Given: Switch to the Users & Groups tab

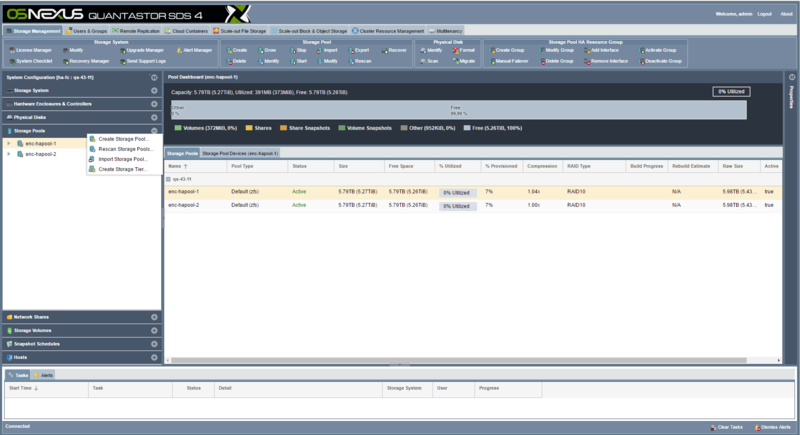Looking at the screenshot, I should click(x=86, y=31).
